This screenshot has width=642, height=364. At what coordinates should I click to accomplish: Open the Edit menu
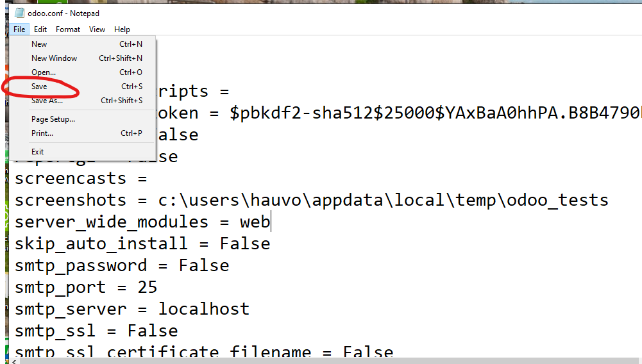pyautogui.click(x=40, y=29)
